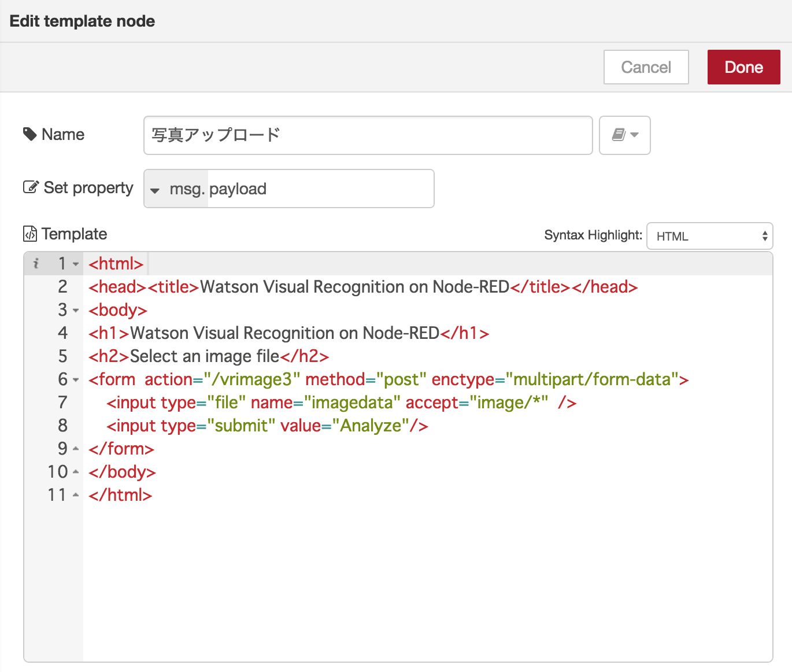
Task: Click the fold marker on line 9
Action: point(76,449)
